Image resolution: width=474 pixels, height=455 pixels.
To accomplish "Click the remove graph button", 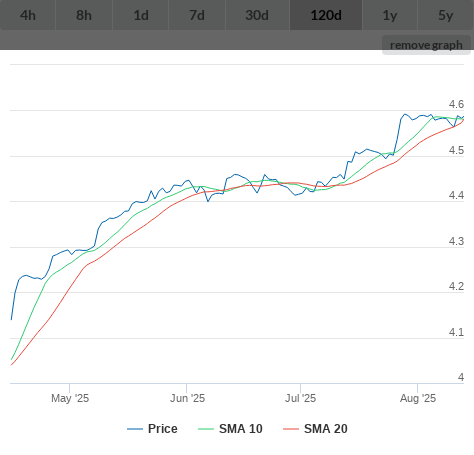I will [426, 45].
